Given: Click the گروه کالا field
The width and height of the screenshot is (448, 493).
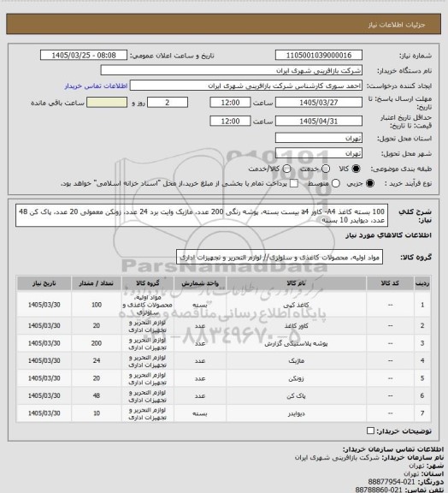Looking at the screenshot, I should point(280,258).
